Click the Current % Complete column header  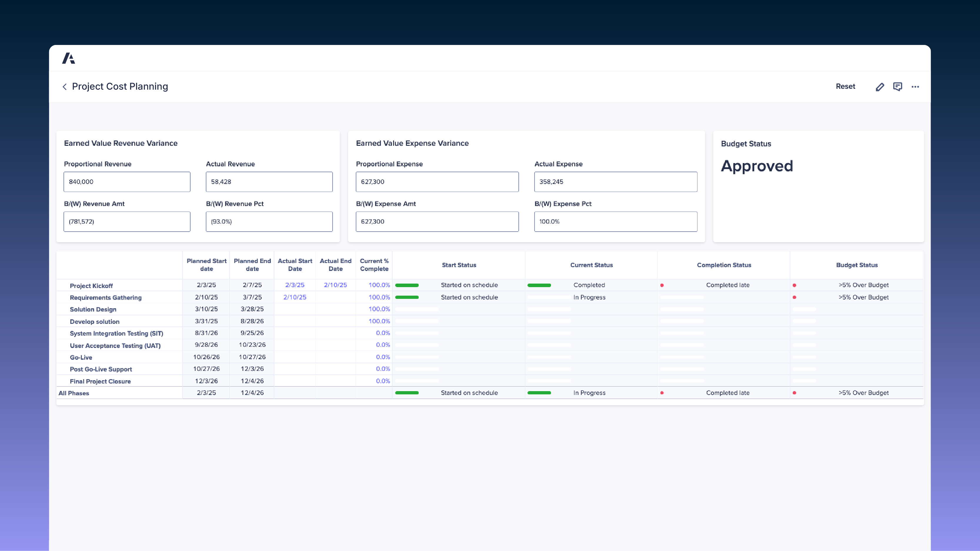click(374, 265)
